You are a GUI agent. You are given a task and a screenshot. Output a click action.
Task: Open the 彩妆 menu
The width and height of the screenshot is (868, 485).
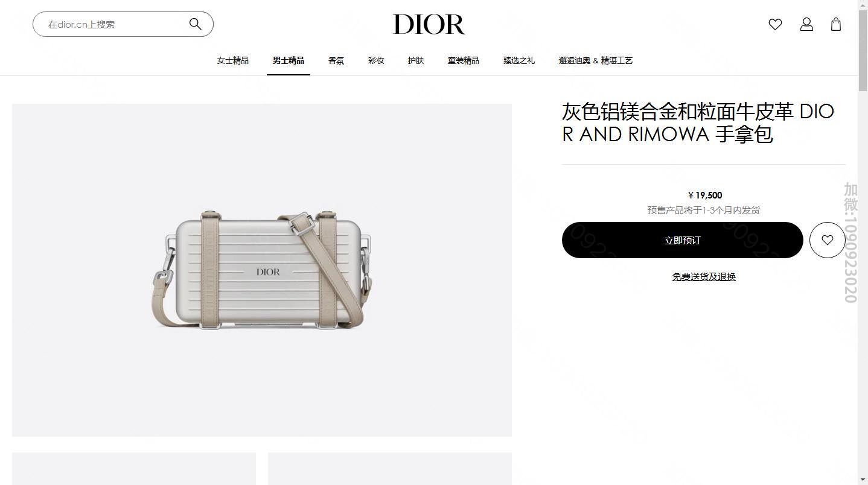pyautogui.click(x=376, y=60)
